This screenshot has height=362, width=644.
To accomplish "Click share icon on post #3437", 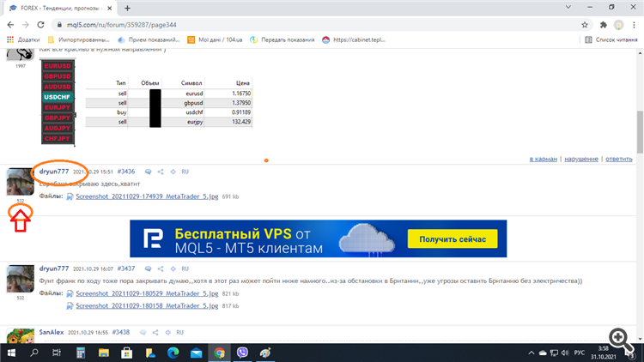I will pyautogui.click(x=161, y=268).
